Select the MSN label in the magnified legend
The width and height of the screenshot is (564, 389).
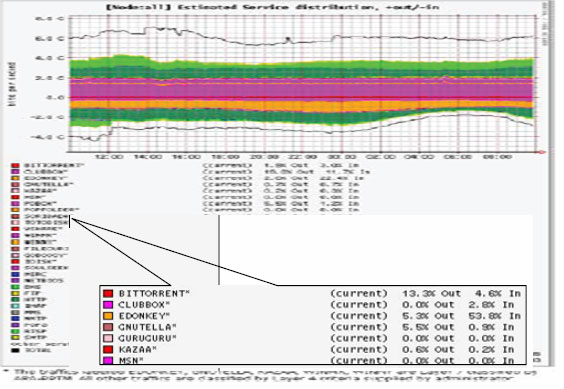tap(131, 360)
